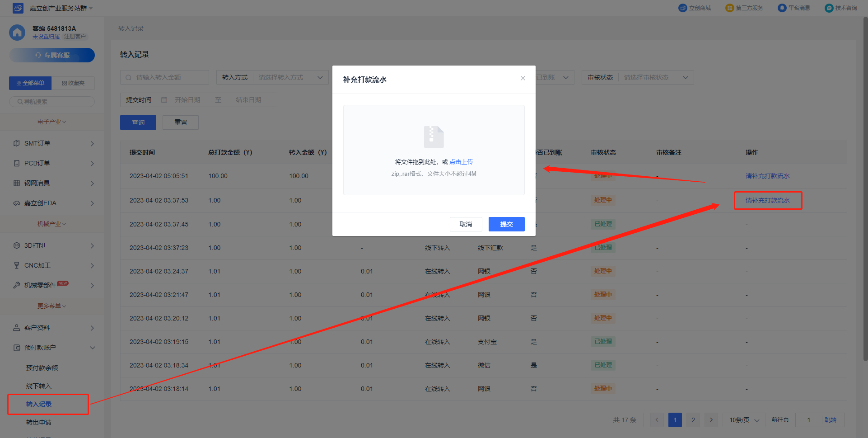
Task: Select 线下转入 in sidebar menu
Action: (39, 386)
